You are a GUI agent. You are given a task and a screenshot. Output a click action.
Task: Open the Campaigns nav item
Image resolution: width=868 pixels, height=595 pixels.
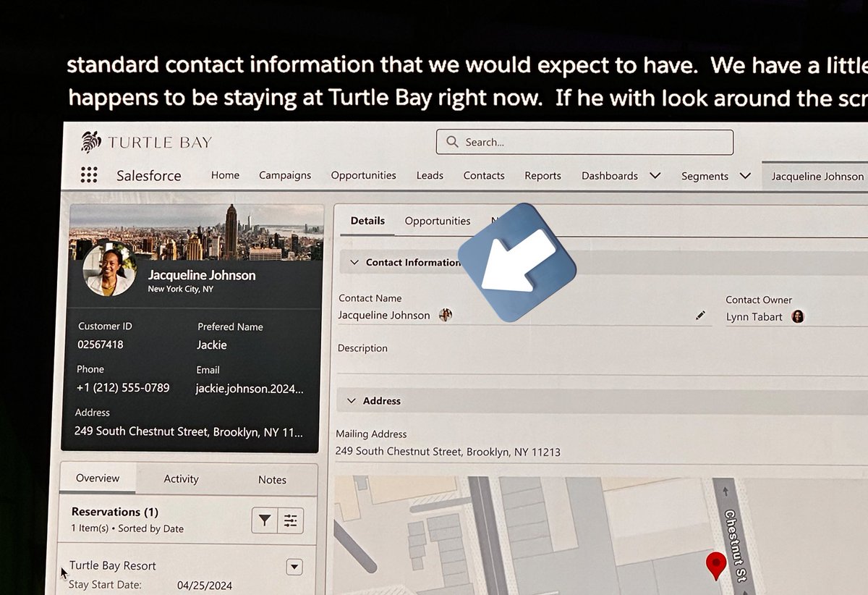click(x=285, y=175)
